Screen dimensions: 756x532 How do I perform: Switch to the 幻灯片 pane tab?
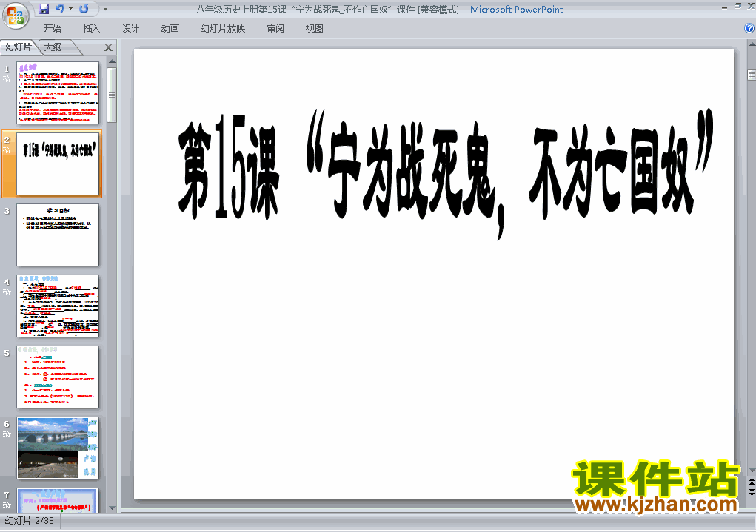pyautogui.click(x=19, y=47)
